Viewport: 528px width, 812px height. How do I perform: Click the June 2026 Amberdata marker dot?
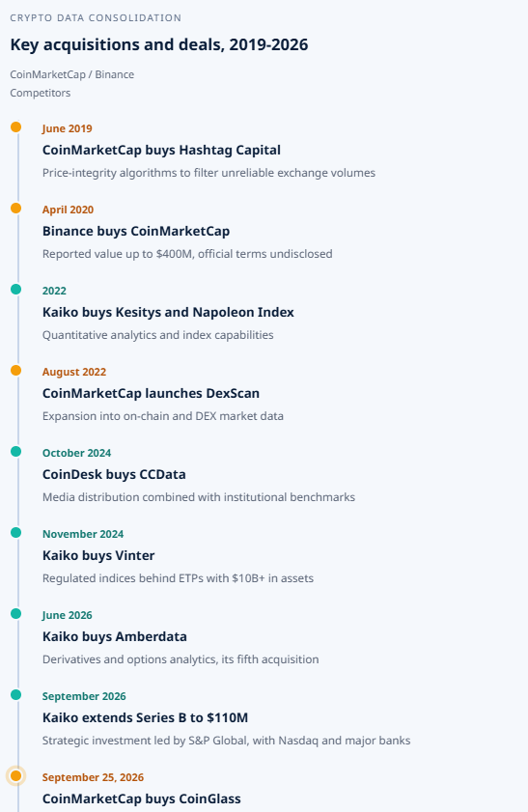pos(16,614)
